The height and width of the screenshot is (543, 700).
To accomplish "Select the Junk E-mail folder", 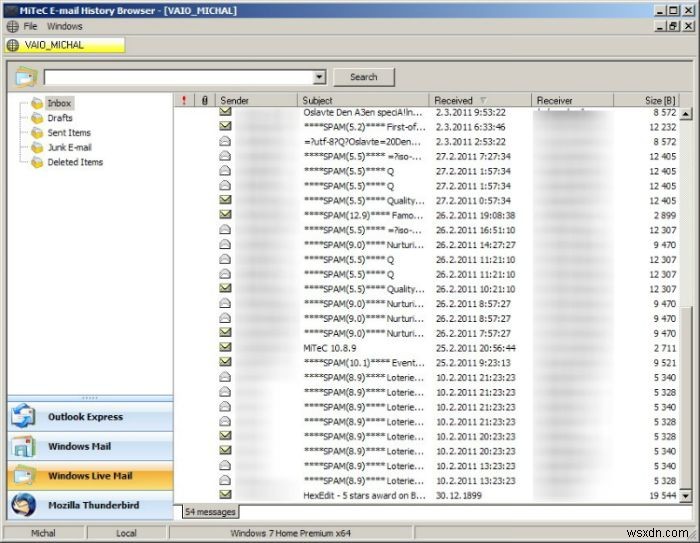I will [70, 147].
